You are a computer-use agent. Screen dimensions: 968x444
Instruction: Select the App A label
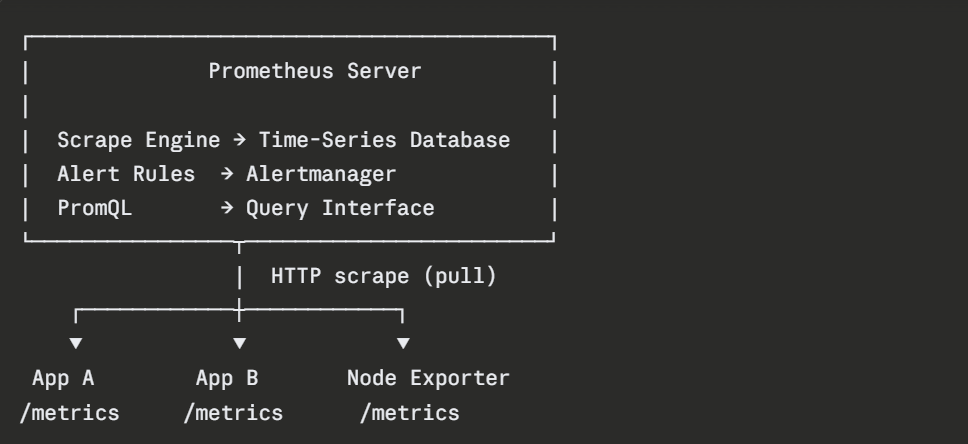tap(70, 379)
